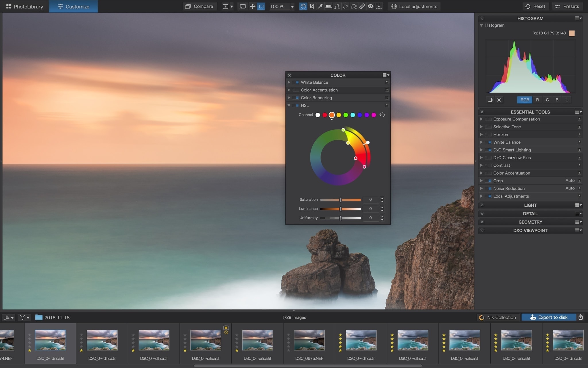Click the red-eye tool icon
Viewport: 588px width, 368px height.
point(371,6)
